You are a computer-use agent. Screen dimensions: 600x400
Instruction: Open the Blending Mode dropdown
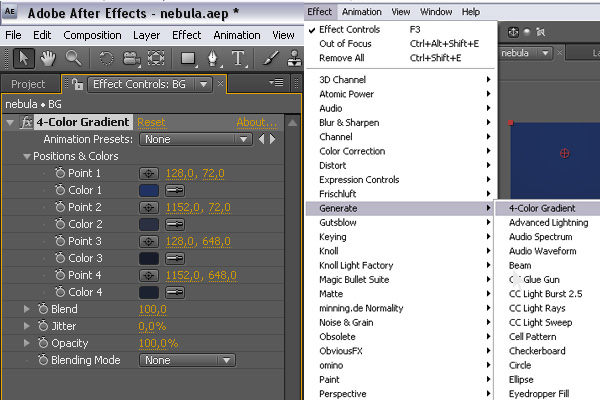pyautogui.click(x=187, y=360)
